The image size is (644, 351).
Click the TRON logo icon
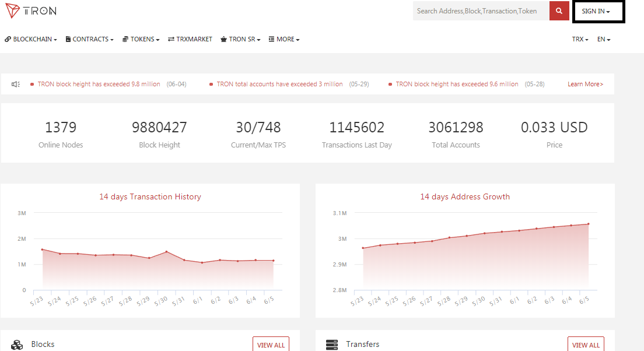[x=12, y=11]
